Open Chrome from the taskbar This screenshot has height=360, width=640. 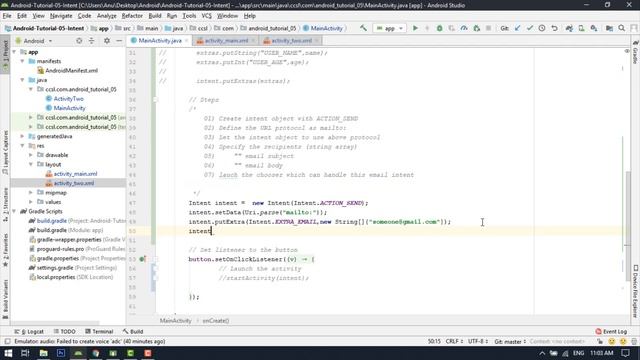(96, 353)
